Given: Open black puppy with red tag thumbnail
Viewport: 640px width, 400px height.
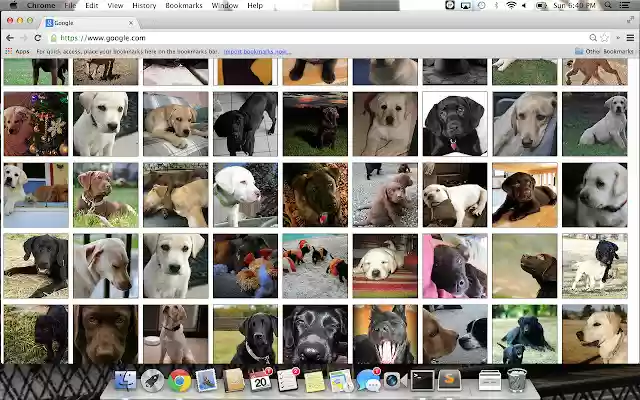Looking at the screenshot, I should click(455, 124).
